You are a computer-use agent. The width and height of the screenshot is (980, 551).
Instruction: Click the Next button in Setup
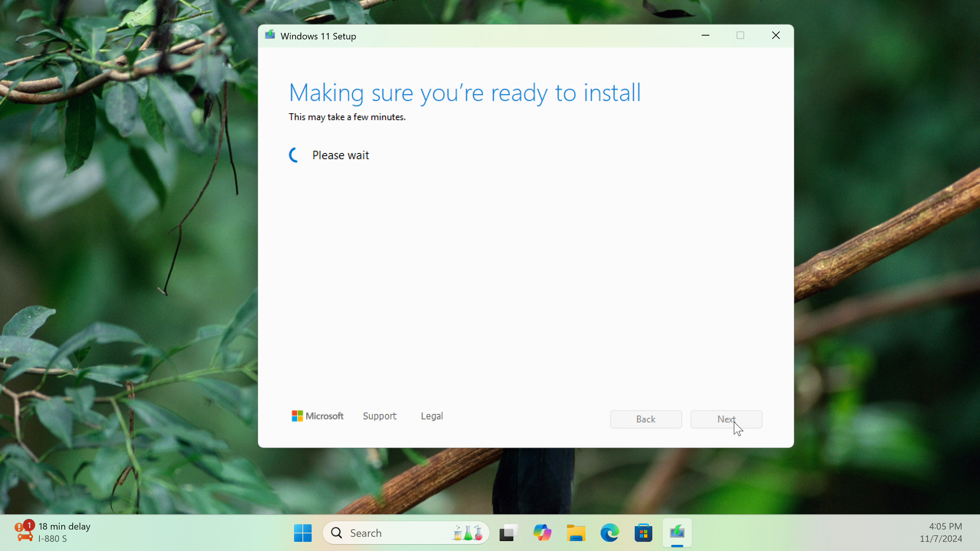pyautogui.click(x=726, y=419)
